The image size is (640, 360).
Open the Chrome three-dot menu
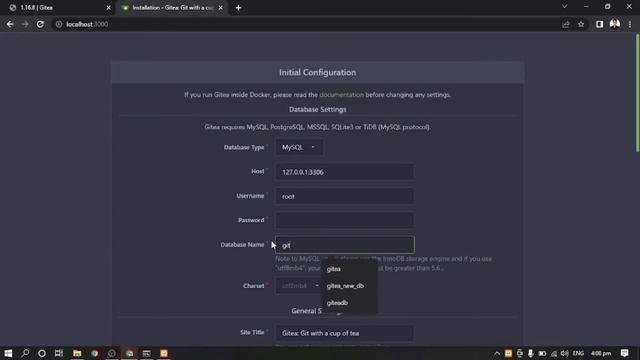coord(630,24)
